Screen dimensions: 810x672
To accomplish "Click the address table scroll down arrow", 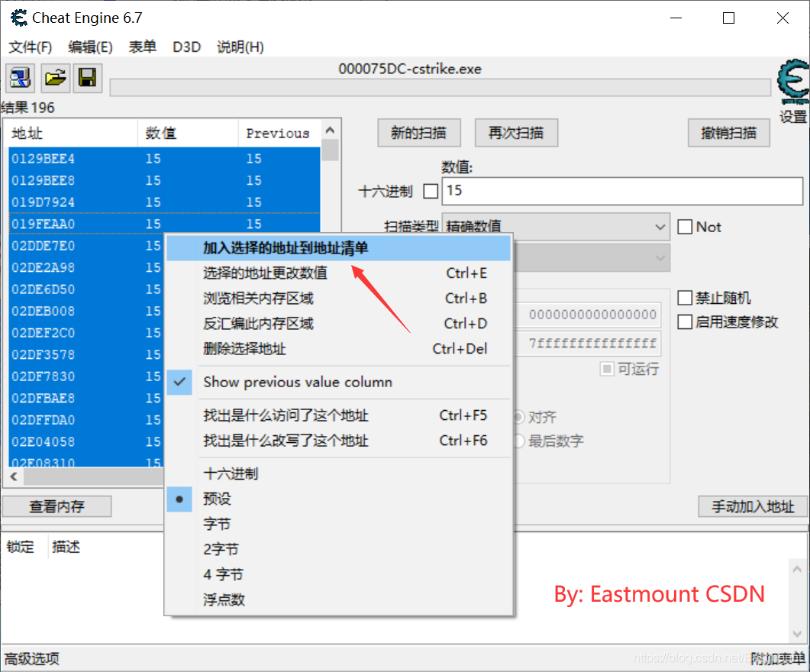I will (x=796, y=633).
